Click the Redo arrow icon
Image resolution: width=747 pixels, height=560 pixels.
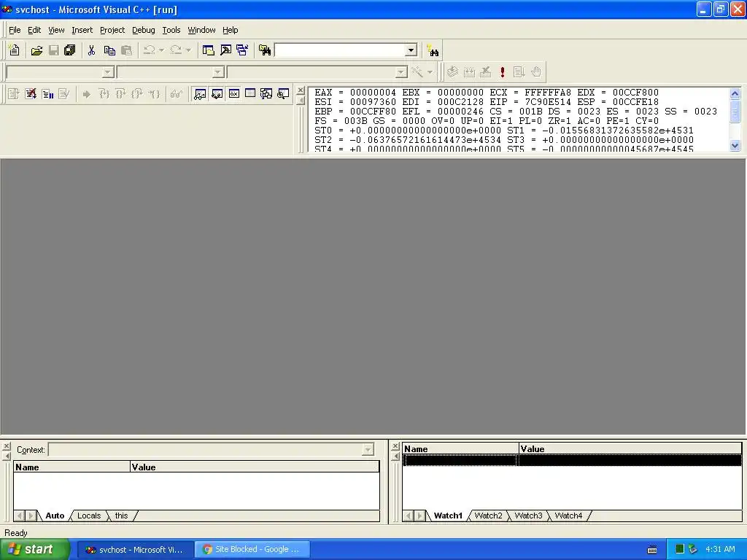176,50
